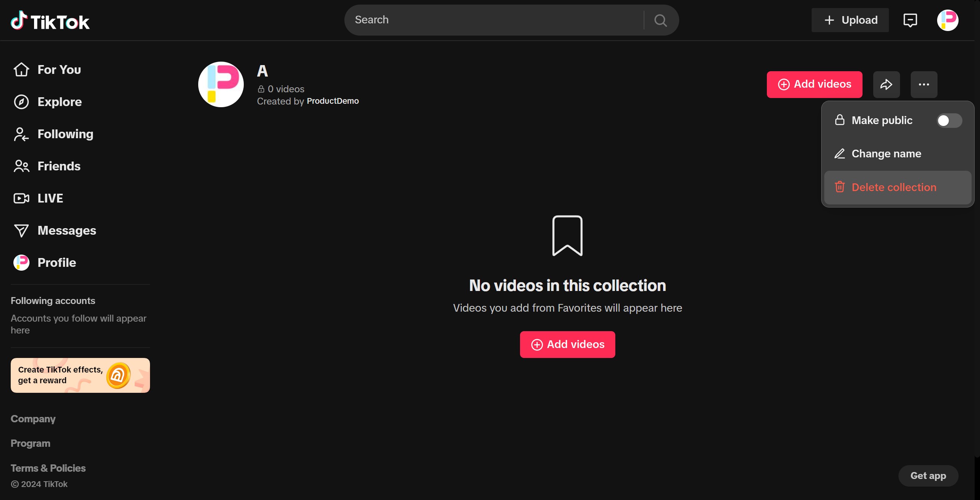
Task: Click the LIVE camera icon
Action: pyautogui.click(x=21, y=198)
